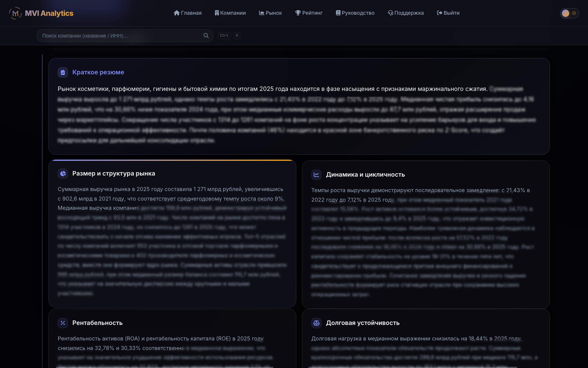Open the Поддержка support link
588x368 pixels.
406,13
